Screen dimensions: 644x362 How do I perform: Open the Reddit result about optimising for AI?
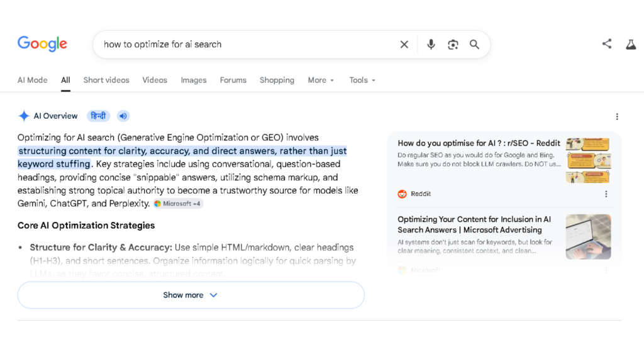(x=478, y=143)
